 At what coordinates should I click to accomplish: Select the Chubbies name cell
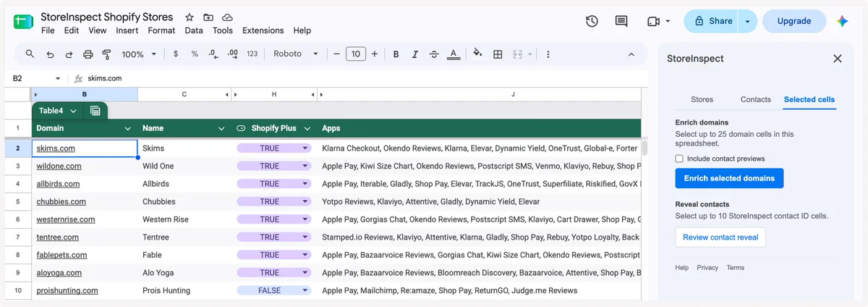[x=184, y=201]
